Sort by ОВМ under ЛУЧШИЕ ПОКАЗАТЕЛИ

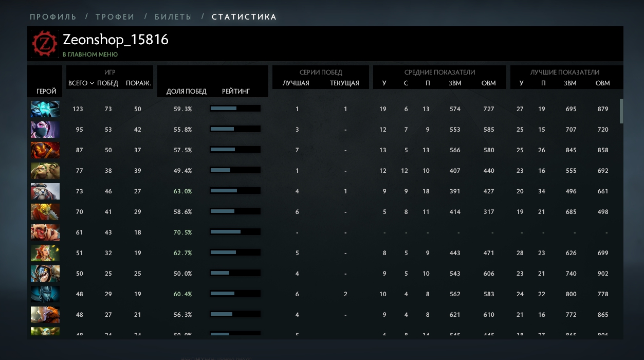coord(602,83)
